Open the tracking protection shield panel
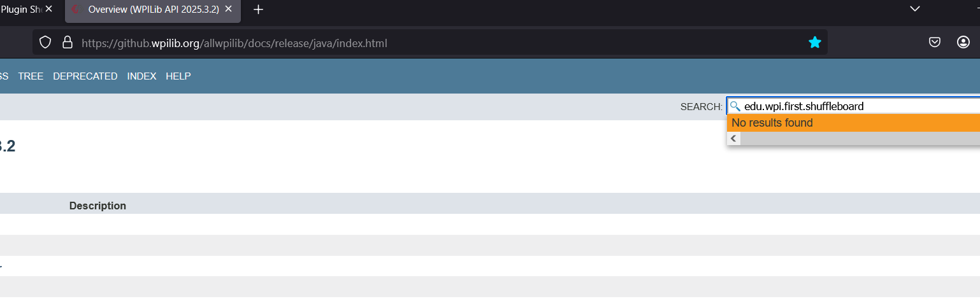The width and height of the screenshot is (980, 308). 45,43
